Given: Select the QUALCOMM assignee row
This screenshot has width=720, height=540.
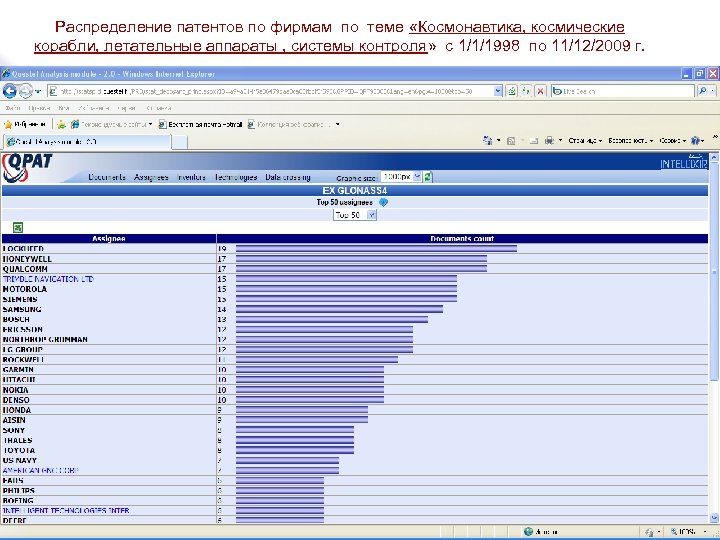Looking at the screenshot, I should pyautogui.click(x=354, y=269).
